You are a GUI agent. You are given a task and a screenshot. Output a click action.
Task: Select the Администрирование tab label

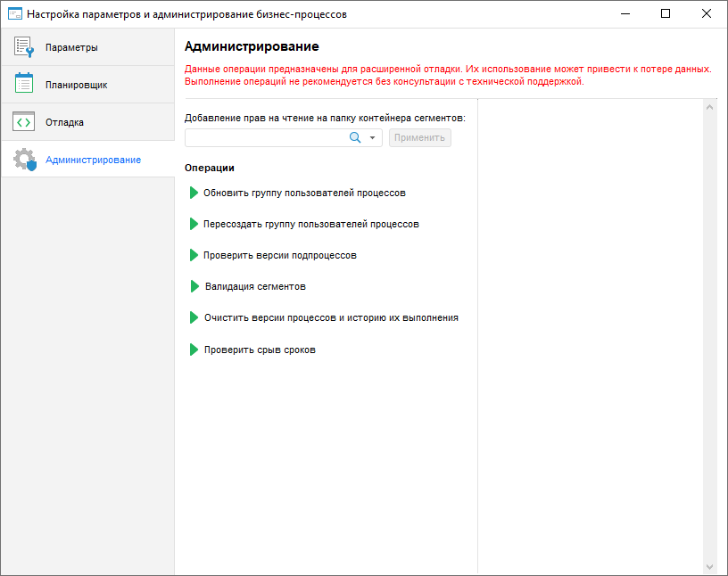click(x=93, y=160)
